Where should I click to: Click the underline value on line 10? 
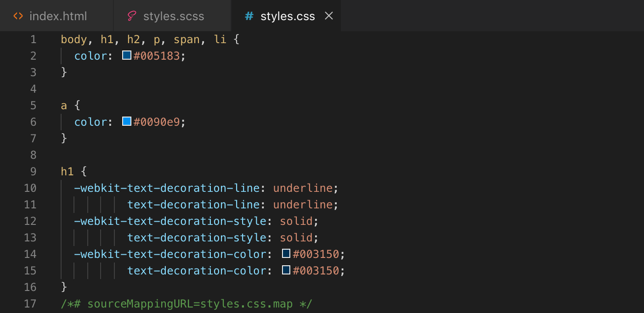[303, 188]
